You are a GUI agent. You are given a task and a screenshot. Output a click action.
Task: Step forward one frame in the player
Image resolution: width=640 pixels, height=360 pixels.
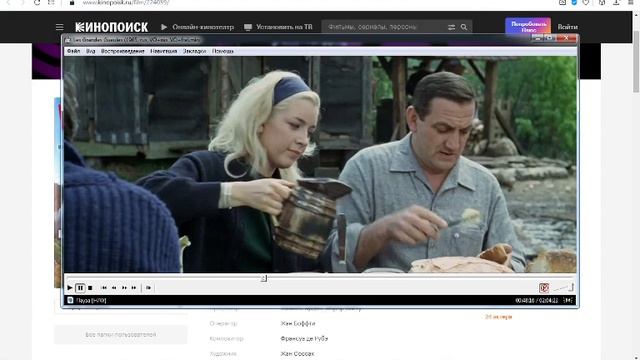point(148,288)
